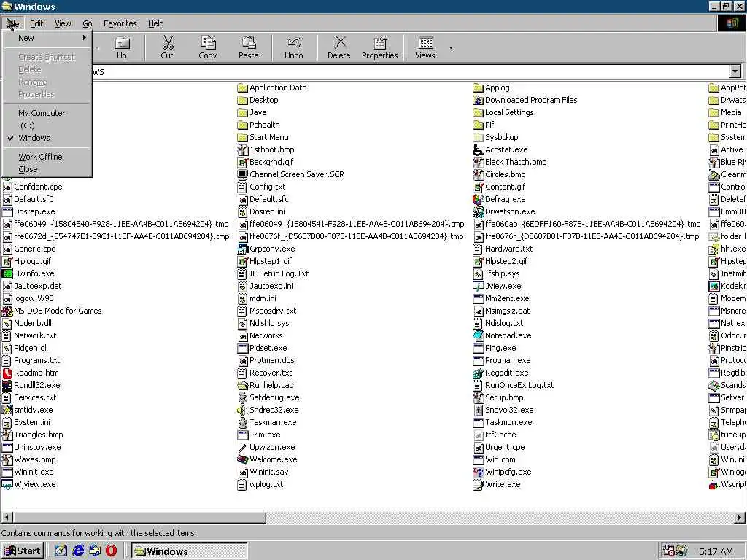Click the address bar field
This screenshot has height=560, width=747.
(410, 72)
